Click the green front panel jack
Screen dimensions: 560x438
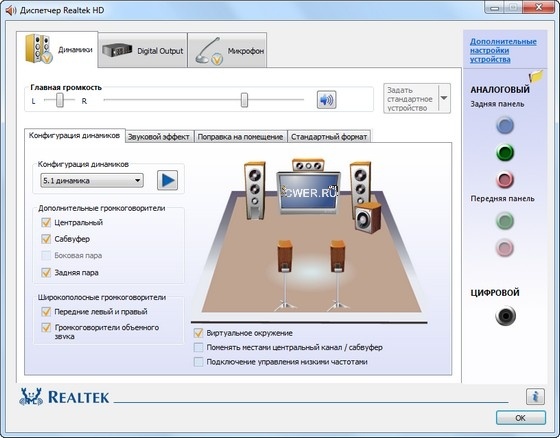[x=505, y=221]
